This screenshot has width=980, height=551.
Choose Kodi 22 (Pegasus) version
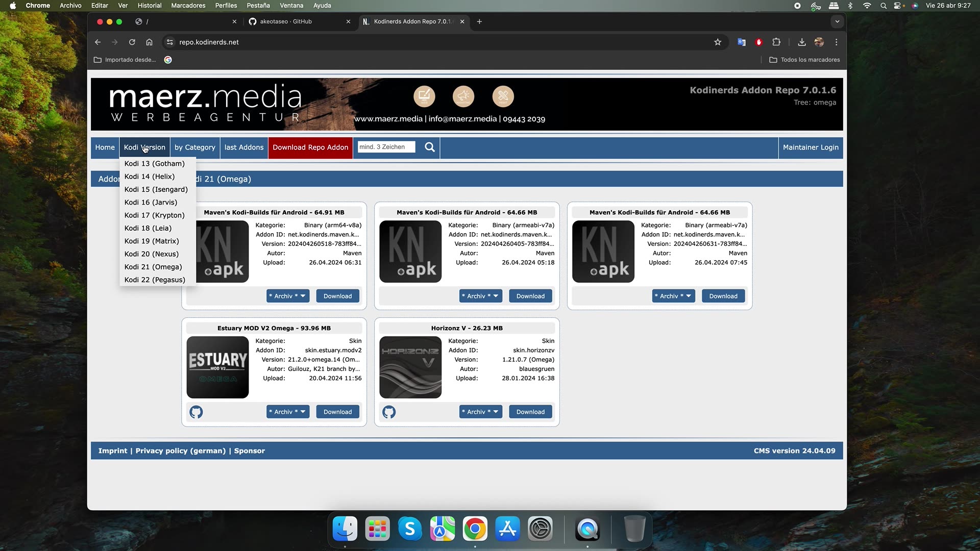pyautogui.click(x=155, y=280)
